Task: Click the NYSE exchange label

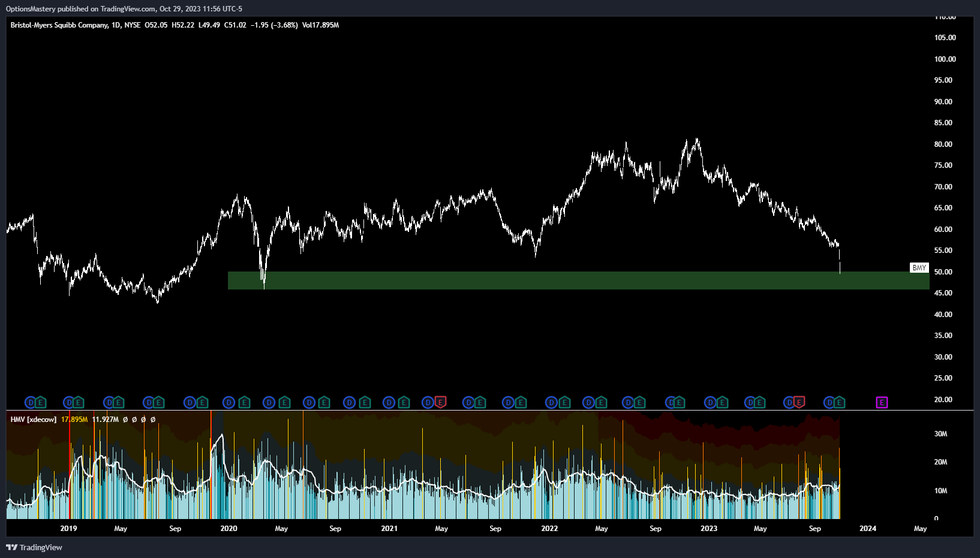Action: coord(132,25)
